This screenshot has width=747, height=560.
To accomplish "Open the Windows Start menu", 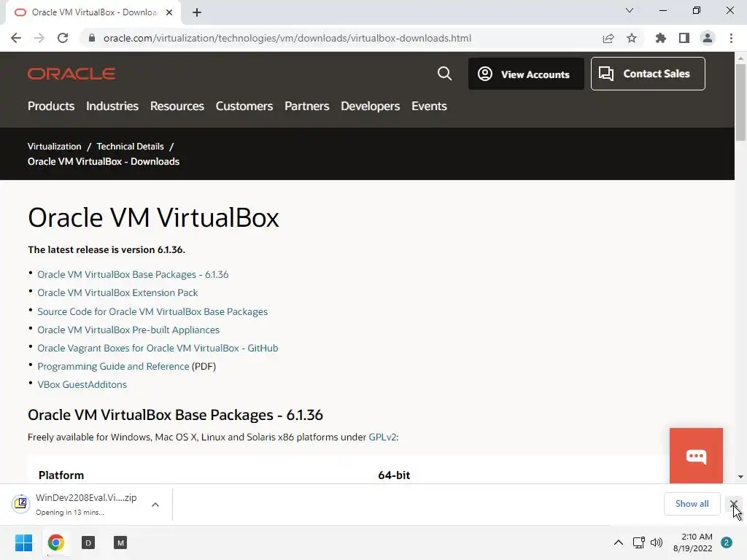I will coord(23,542).
